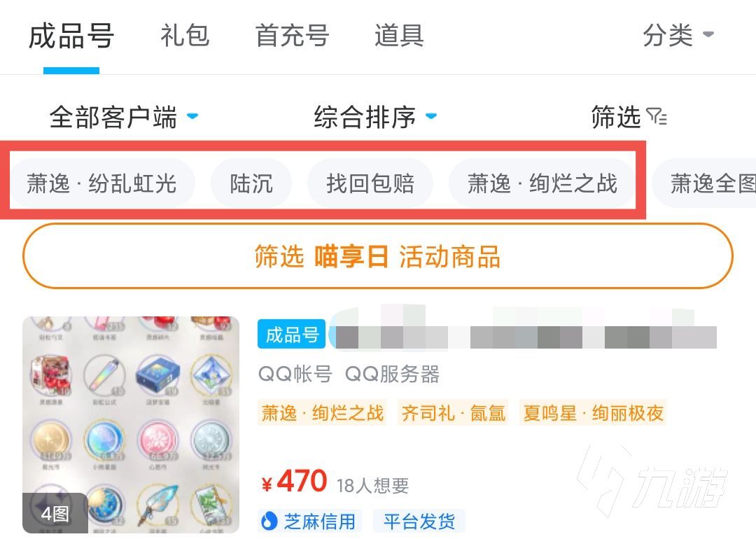Click the 筛选 funnel filter icon

tap(657, 117)
